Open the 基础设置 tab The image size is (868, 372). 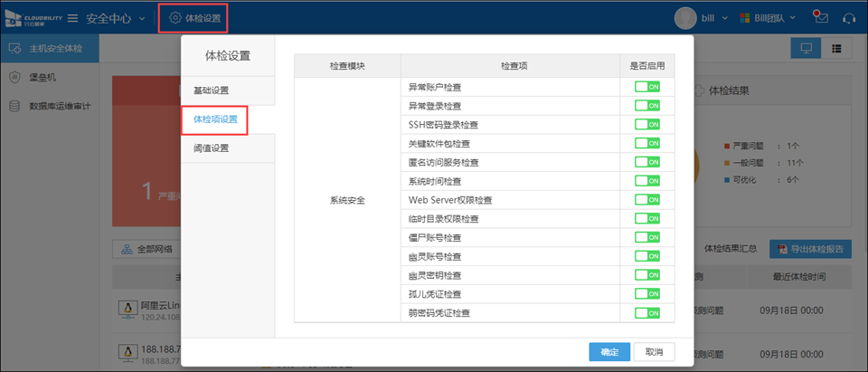tap(228, 91)
